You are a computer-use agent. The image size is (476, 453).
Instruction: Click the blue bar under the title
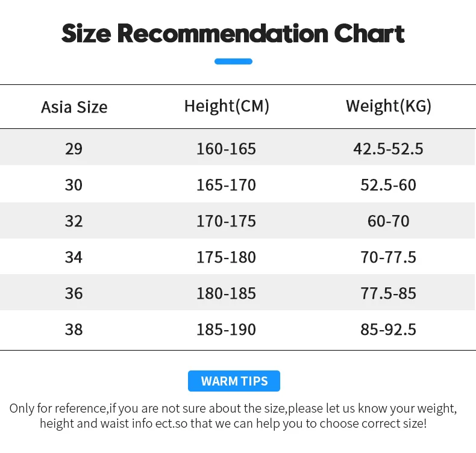(233, 61)
